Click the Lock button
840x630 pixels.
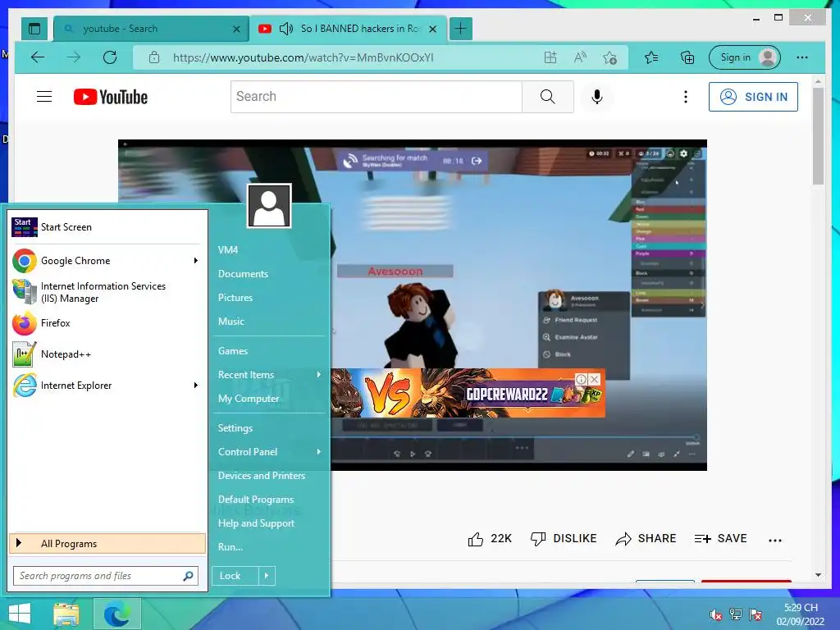(235, 576)
